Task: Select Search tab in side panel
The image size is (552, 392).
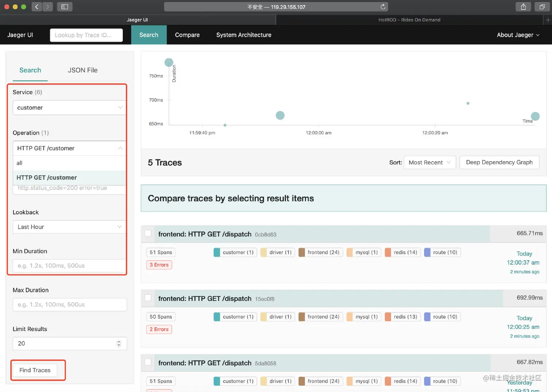Action: point(30,70)
